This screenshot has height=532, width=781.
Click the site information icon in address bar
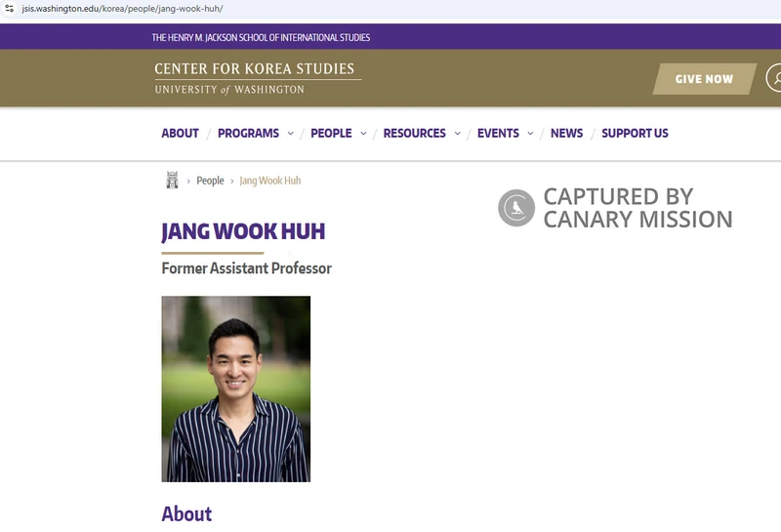(x=9, y=8)
